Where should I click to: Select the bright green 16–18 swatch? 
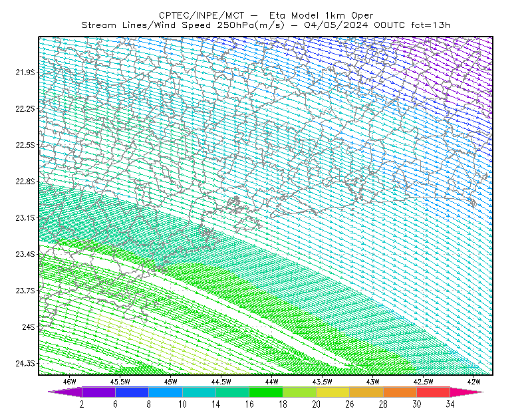tap(266, 392)
